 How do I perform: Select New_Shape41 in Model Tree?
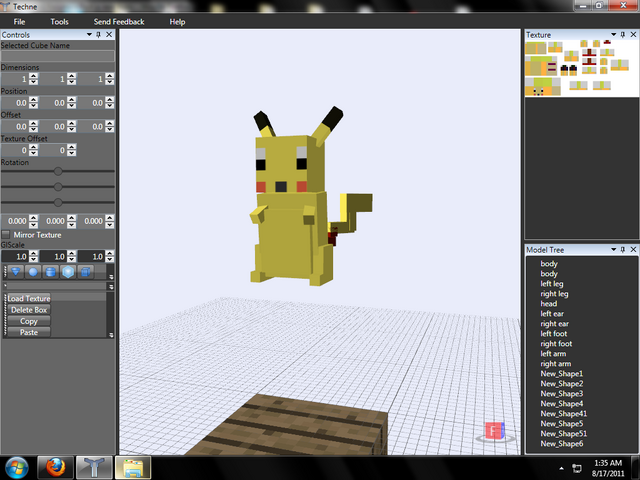coord(564,414)
